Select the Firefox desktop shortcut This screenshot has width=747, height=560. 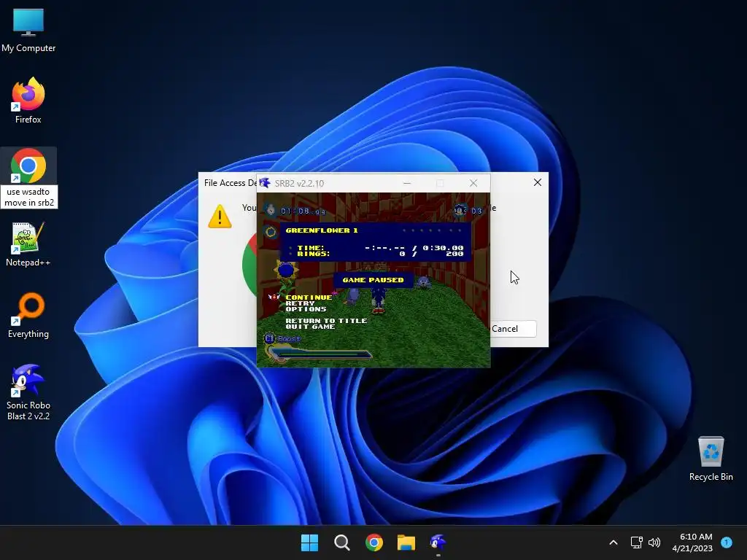click(x=28, y=101)
